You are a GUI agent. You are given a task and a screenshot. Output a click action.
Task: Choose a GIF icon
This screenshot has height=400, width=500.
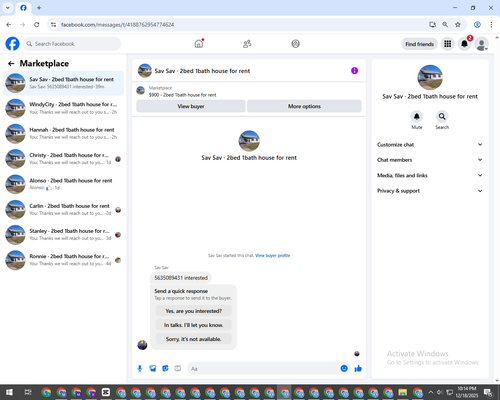tap(178, 368)
